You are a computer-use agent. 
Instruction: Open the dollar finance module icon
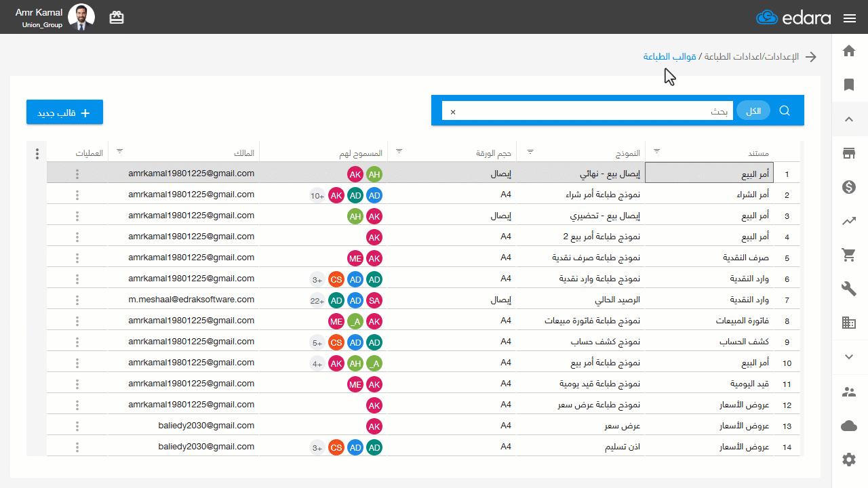click(849, 187)
